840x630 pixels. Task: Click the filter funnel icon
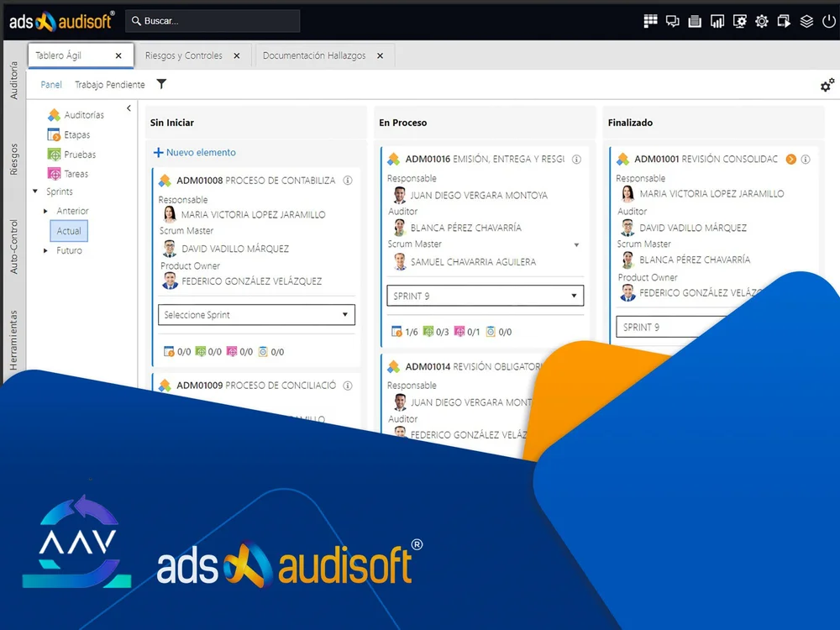pos(161,84)
